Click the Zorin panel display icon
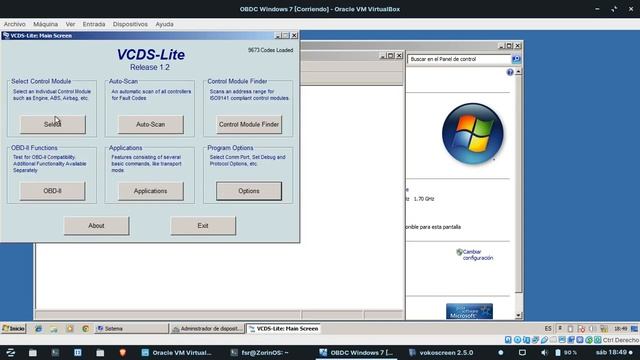The image size is (640, 360). [522, 353]
